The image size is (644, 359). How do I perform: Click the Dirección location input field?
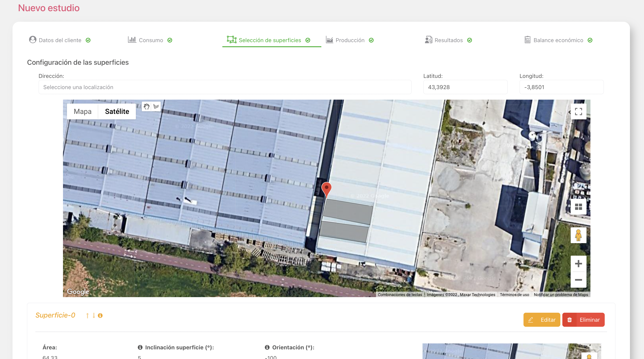225,87
